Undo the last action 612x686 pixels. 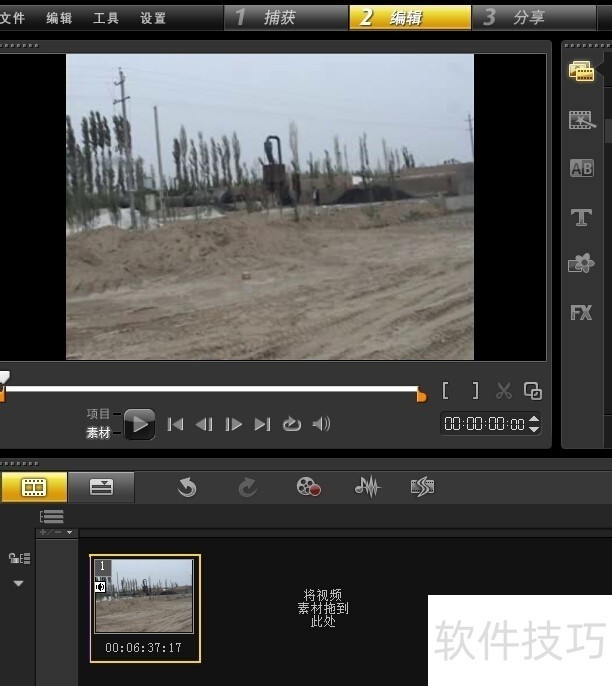187,487
